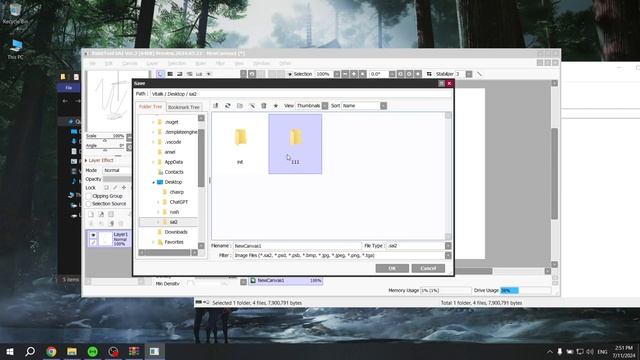640x360 pixels.
Task: Open the Sort dropdown showing Name
Action: [364, 106]
